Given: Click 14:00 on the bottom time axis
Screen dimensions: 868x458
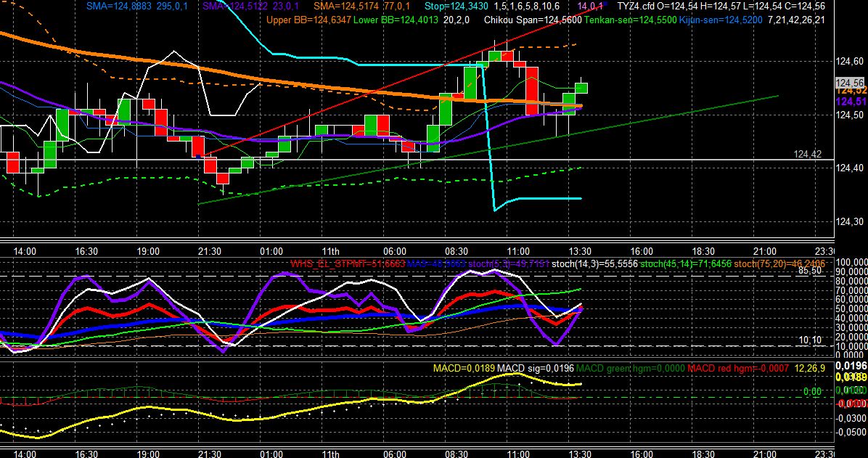Looking at the screenshot, I should 25,453.
